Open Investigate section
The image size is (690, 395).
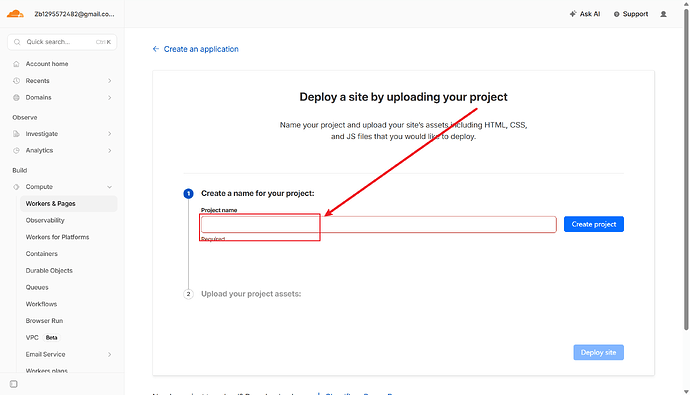(42, 134)
